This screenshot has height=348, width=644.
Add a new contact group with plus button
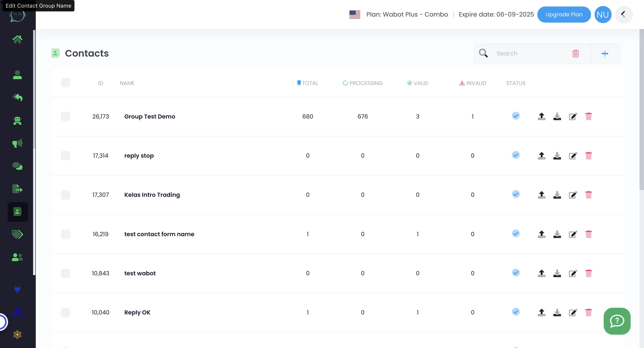(x=605, y=53)
